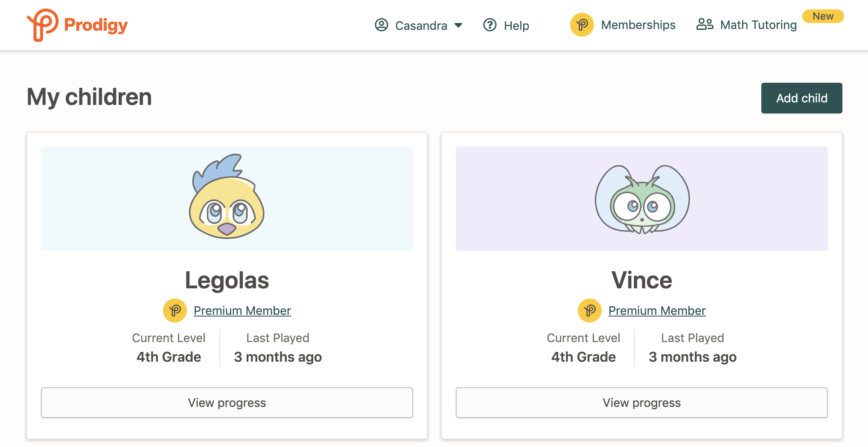This screenshot has height=447, width=868.
Task: Click the yellow Memberships badge icon
Action: pyautogui.click(x=582, y=25)
